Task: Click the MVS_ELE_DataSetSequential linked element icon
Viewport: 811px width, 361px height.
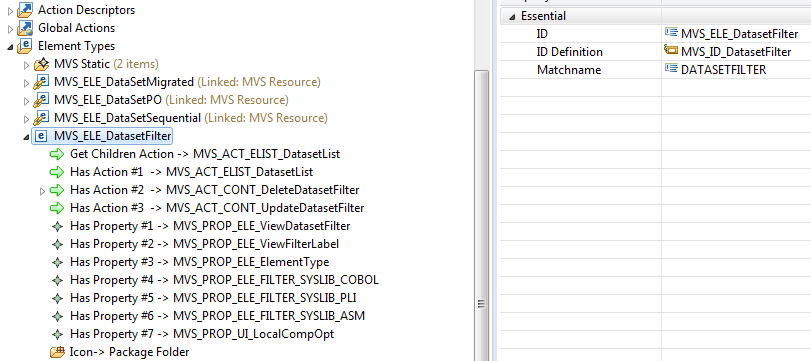Action: 41,118
